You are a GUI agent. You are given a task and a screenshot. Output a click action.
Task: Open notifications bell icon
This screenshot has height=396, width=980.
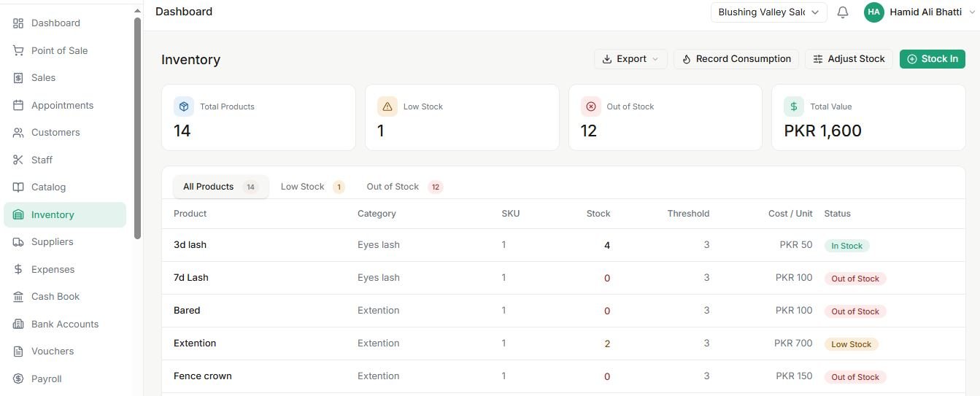(843, 12)
